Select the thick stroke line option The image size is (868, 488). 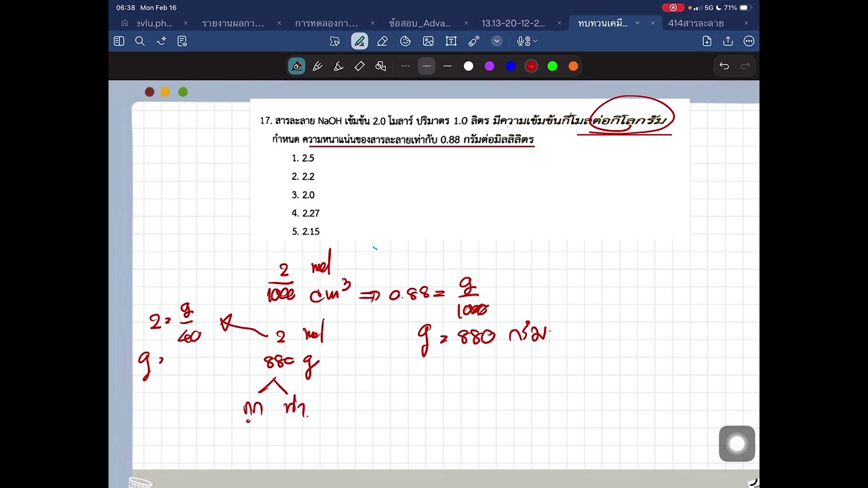[448, 66]
